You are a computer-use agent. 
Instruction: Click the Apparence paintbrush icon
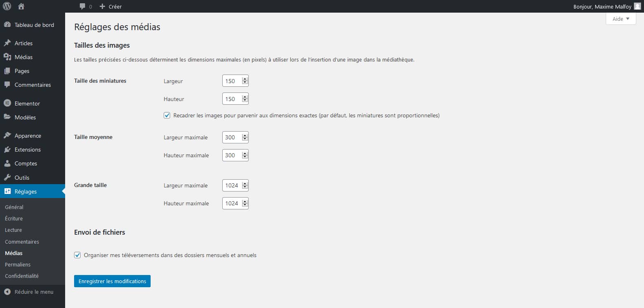(7, 135)
